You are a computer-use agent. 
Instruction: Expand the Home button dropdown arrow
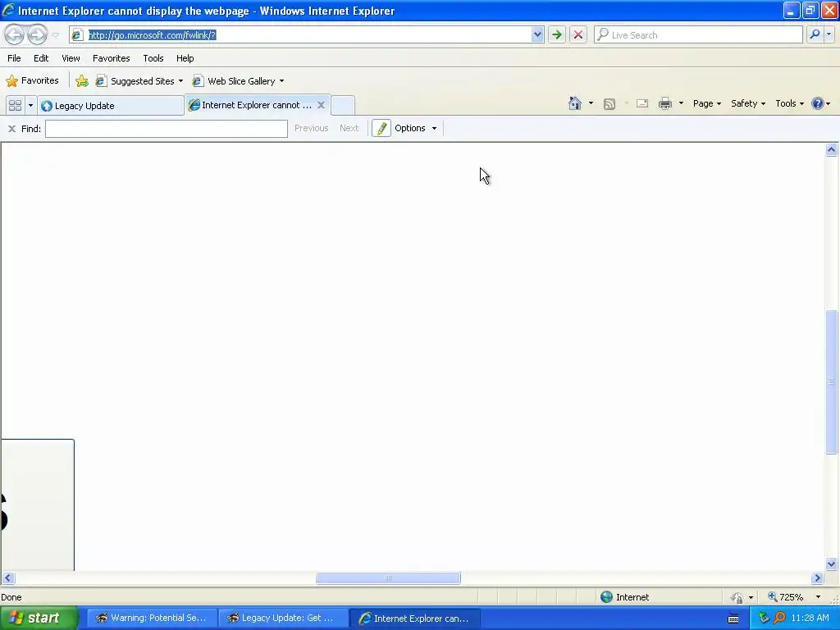pos(591,103)
